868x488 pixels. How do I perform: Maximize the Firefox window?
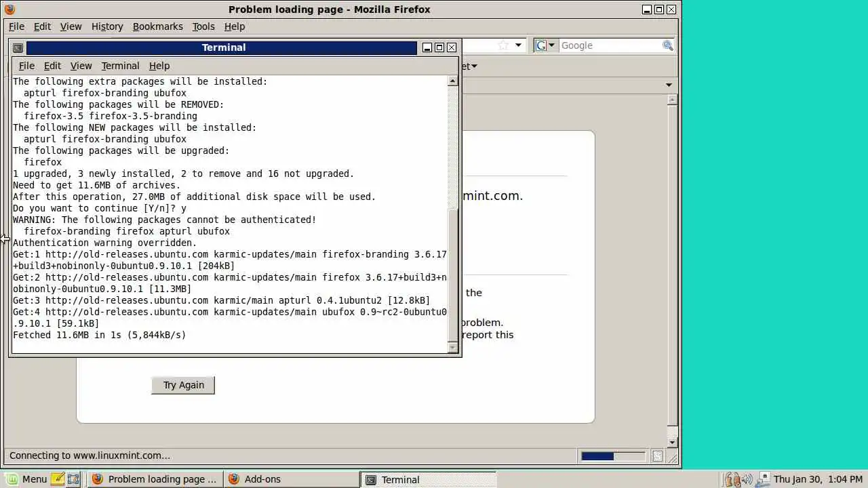click(x=659, y=9)
